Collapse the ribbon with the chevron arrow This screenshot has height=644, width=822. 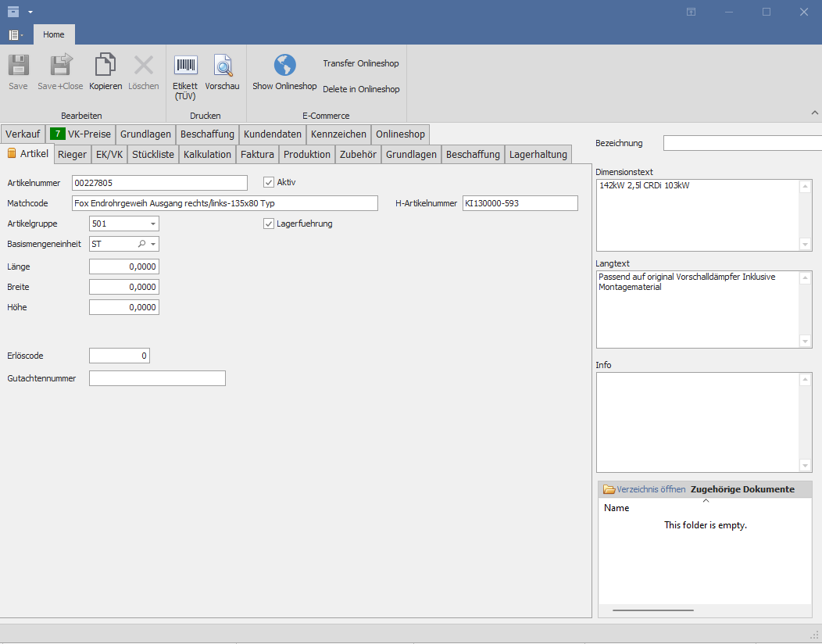click(x=814, y=114)
